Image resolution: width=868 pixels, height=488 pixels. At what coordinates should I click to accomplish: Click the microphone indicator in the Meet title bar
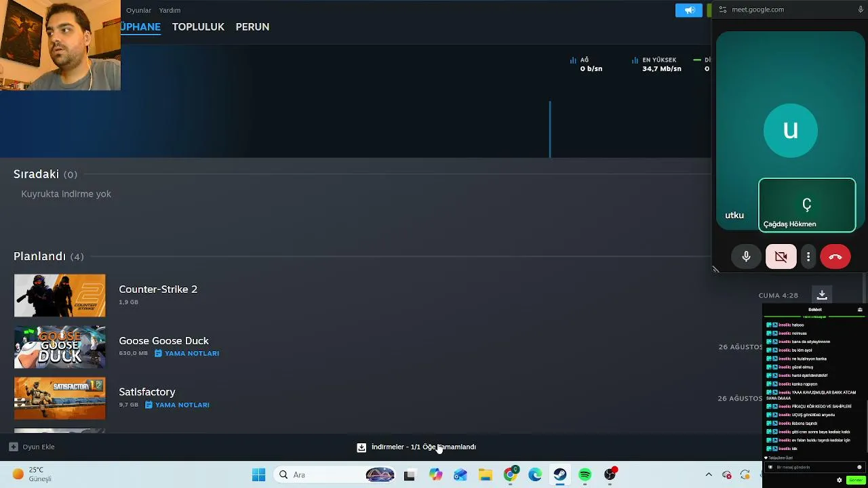[861, 9]
